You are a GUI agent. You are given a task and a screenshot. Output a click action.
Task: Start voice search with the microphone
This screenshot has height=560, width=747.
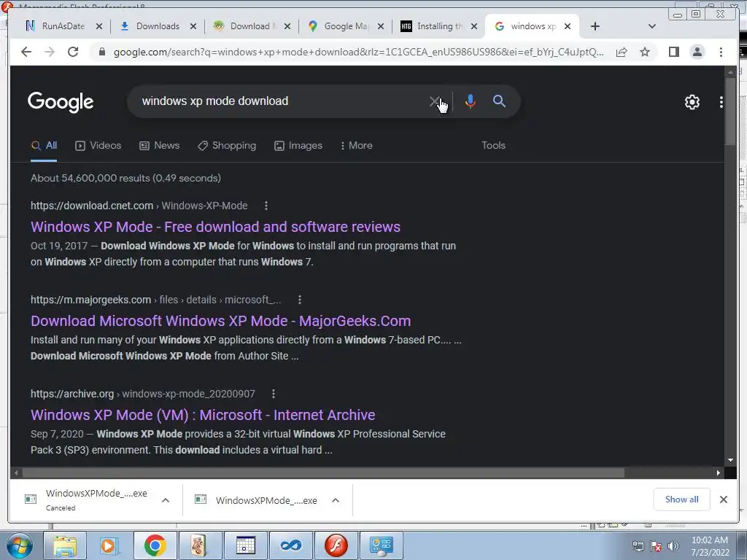[x=471, y=101]
